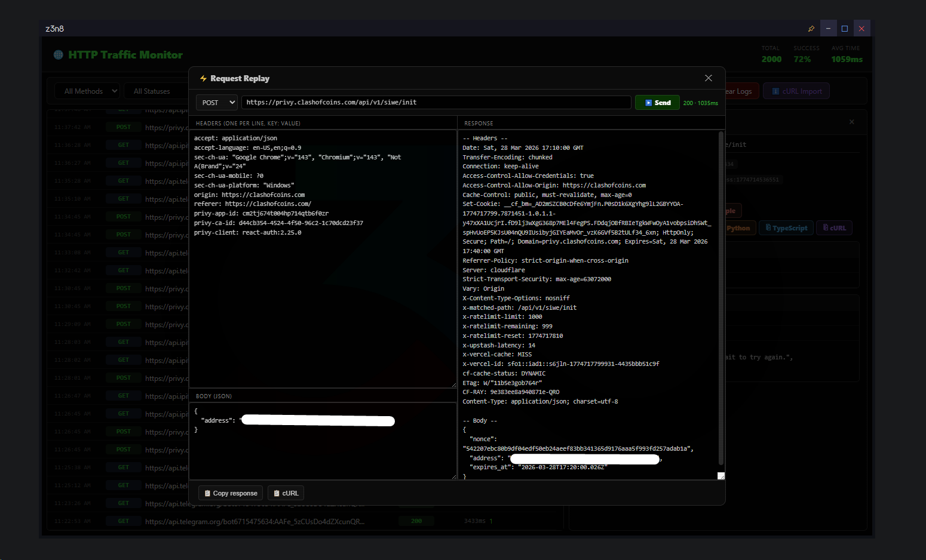Click the AVG TIME 1059ms statistic

pos(847,54)
